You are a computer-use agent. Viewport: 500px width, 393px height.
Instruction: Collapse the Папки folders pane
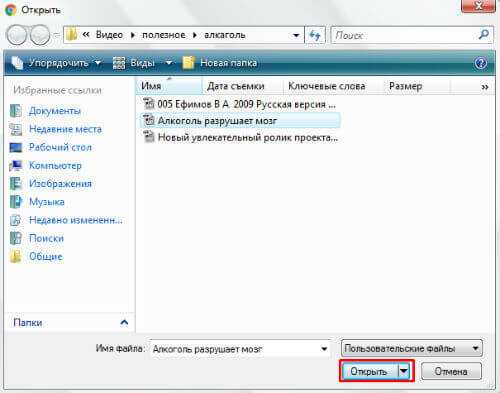pos(124,322)
